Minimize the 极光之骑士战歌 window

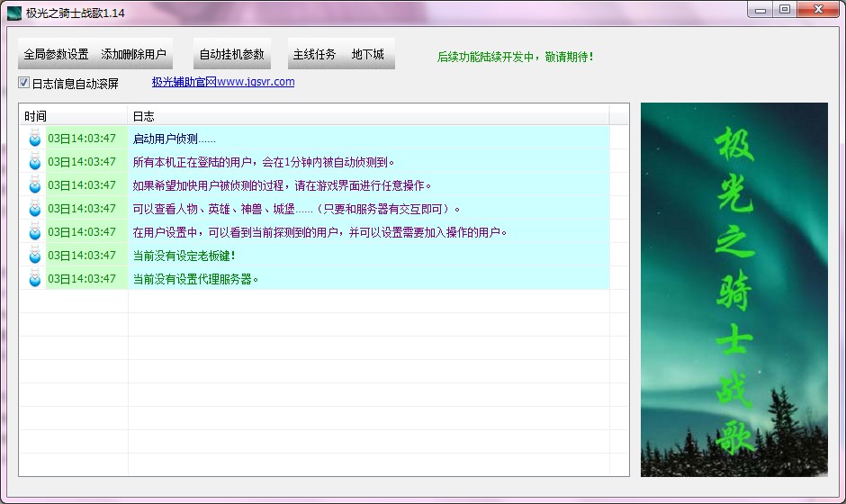click(x=760, y=10)
